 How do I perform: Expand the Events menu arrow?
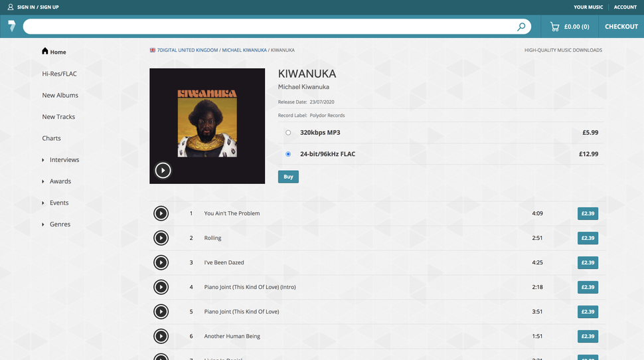[42, 203]
